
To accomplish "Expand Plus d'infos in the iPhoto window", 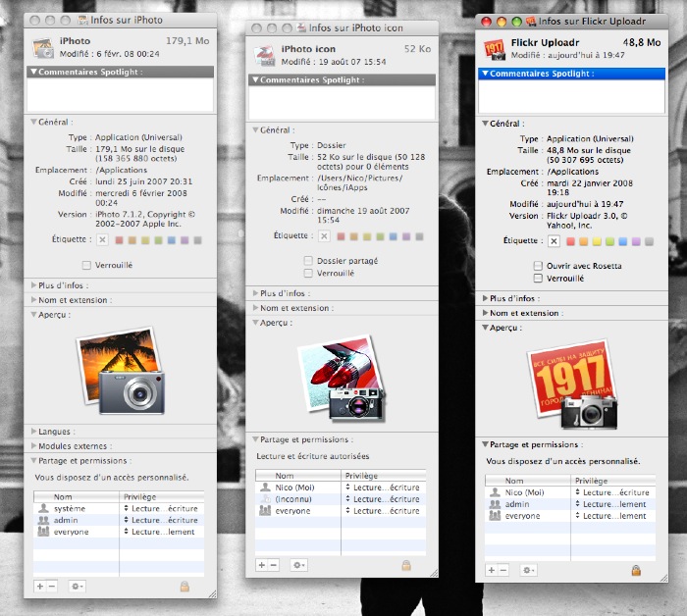I will (33, 285).
